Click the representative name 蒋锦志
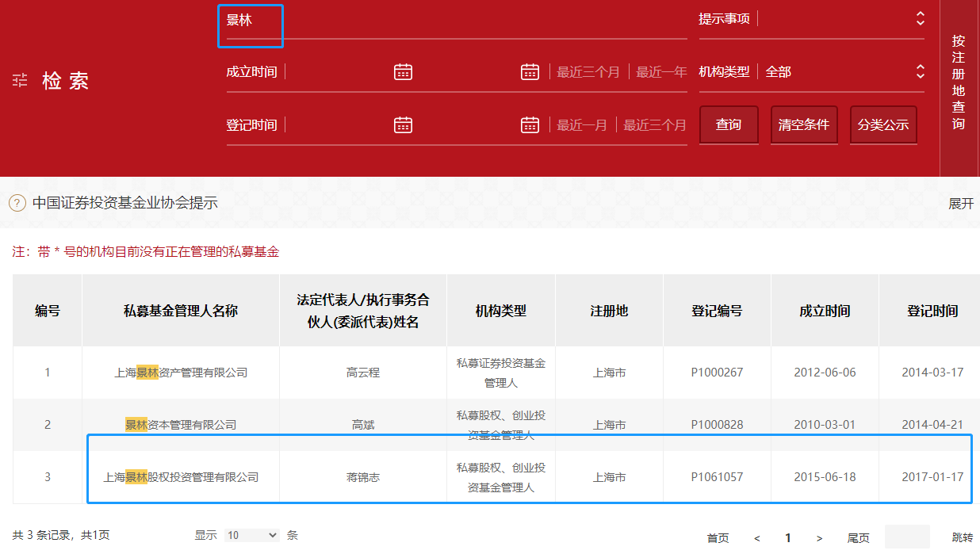980x558 pixels. click(x=363, y=477)
